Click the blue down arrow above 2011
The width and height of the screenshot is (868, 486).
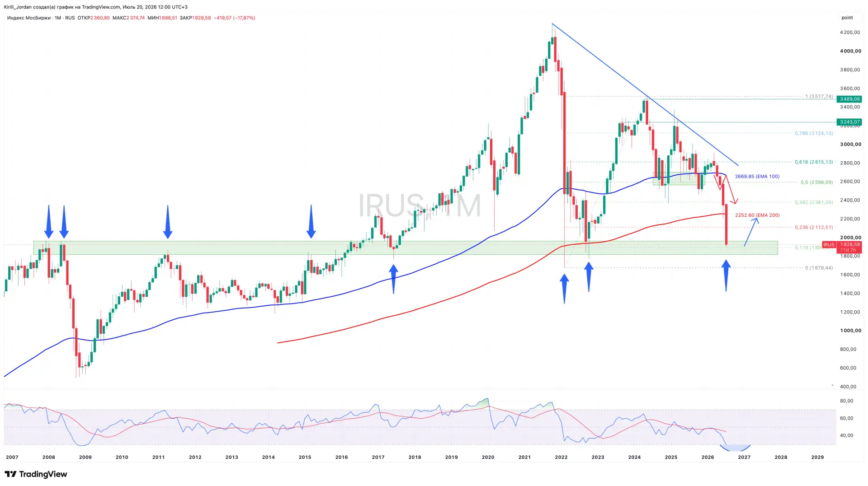(168, 222)
